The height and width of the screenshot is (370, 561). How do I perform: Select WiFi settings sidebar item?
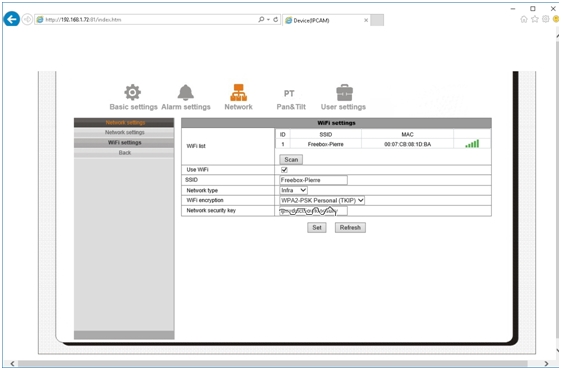click(125, 142)
